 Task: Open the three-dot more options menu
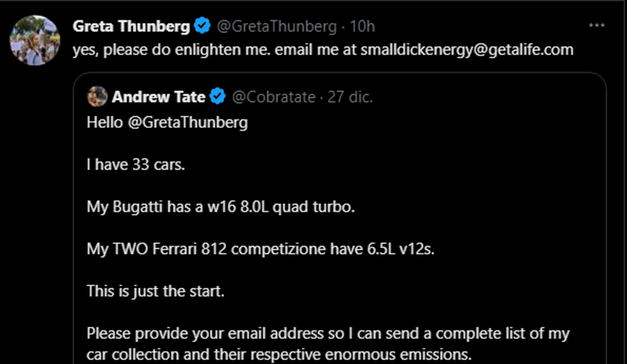pos(596,26)
